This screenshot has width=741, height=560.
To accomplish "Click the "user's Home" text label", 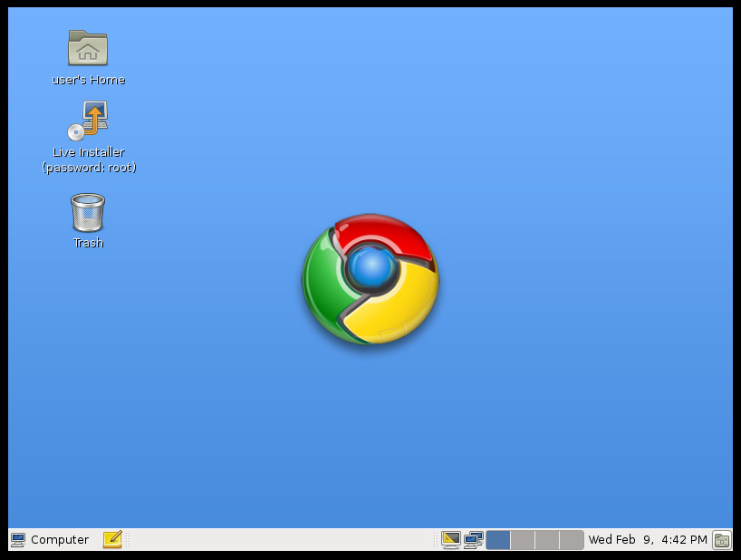I will point(89,80).
